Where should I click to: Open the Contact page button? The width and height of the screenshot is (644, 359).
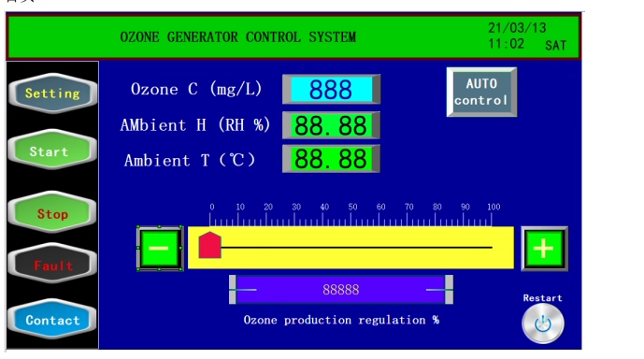pyautogui.click(x=52, y=320)
